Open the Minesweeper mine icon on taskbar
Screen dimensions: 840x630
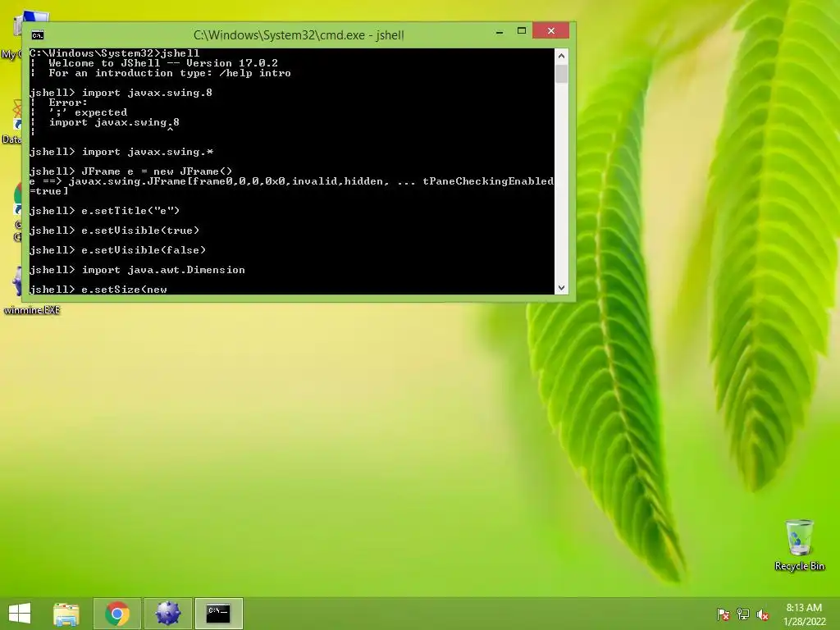167,614
